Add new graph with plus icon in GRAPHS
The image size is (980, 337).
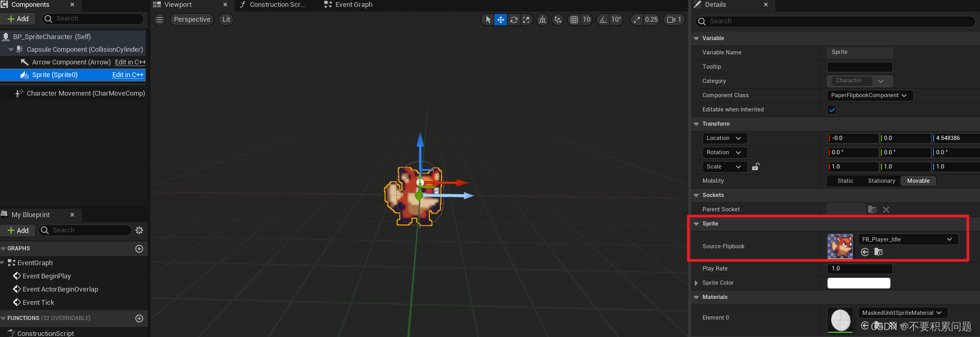[139, 249]
